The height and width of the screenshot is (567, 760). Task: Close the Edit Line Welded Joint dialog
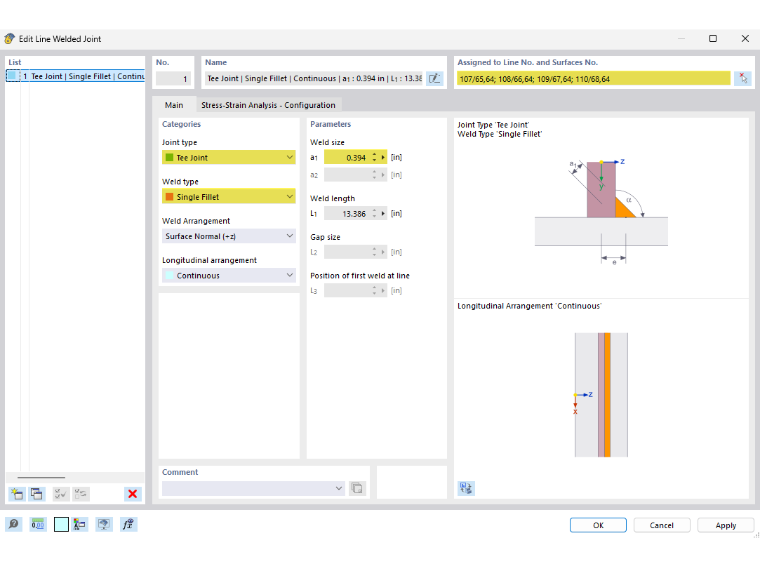[745, 39]
